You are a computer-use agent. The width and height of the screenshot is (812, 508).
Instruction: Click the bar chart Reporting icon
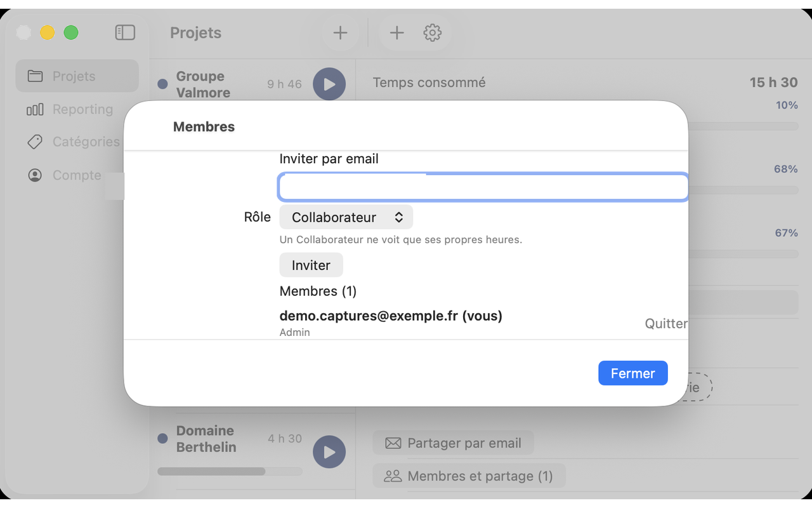(x=35, y=109)
